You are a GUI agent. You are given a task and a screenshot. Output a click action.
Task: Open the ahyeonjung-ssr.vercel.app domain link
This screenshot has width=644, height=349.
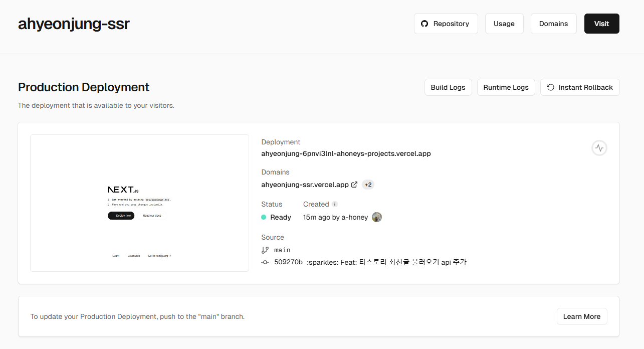coord(305,185)
